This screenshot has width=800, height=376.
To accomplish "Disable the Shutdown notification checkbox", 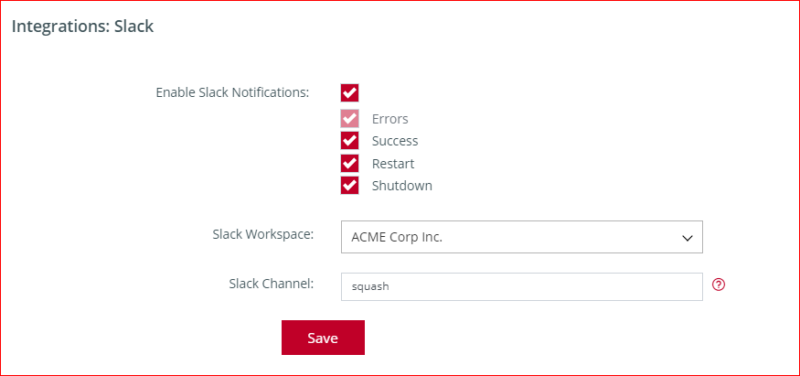I will (349, 186).
